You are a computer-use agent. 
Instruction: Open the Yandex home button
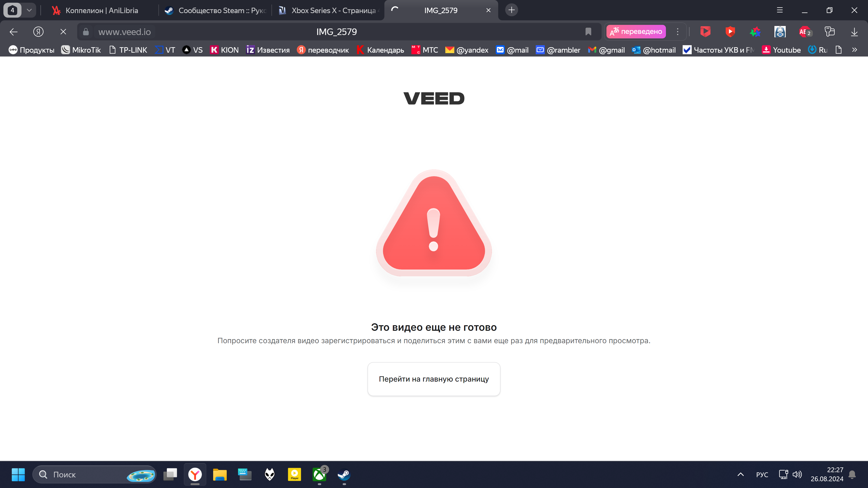pyautogui.click(x=38, y=32)
